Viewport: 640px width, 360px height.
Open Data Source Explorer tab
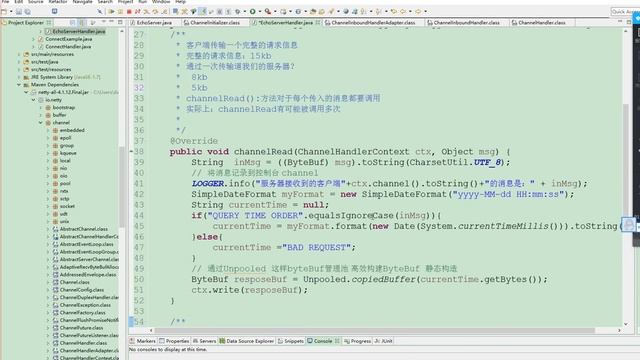coord(247,341)
